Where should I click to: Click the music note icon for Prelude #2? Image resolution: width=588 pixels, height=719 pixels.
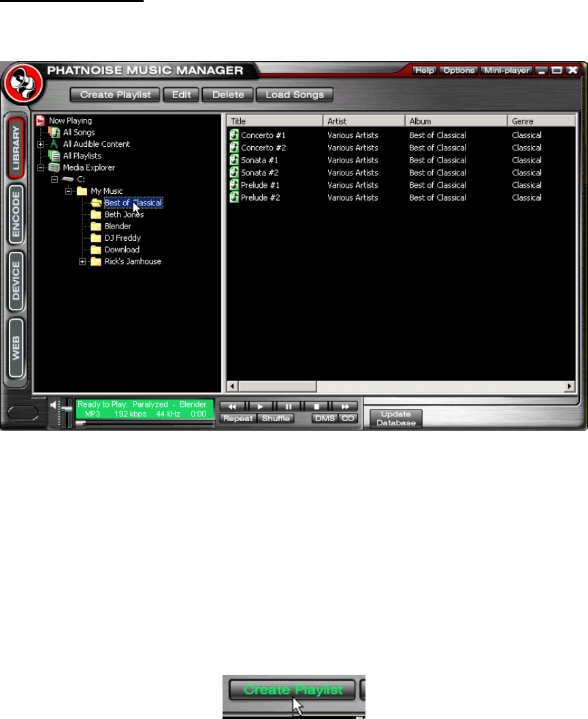coord(234,197)
